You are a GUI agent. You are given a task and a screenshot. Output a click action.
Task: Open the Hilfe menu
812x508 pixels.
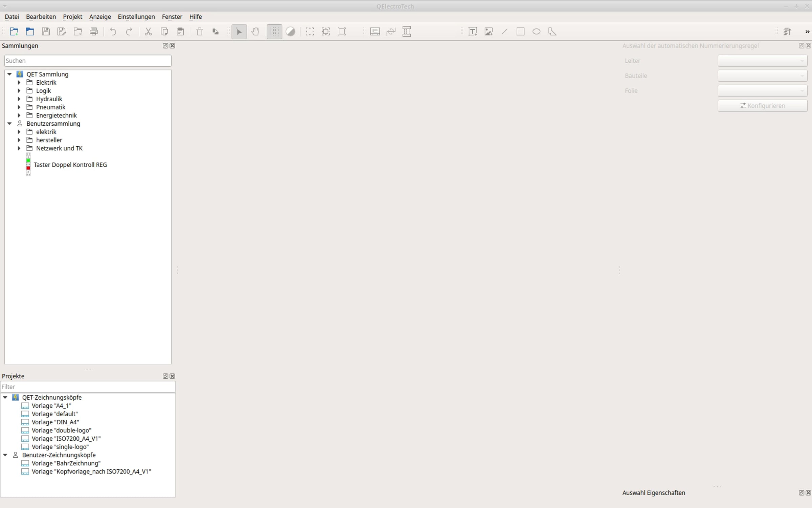196,17
